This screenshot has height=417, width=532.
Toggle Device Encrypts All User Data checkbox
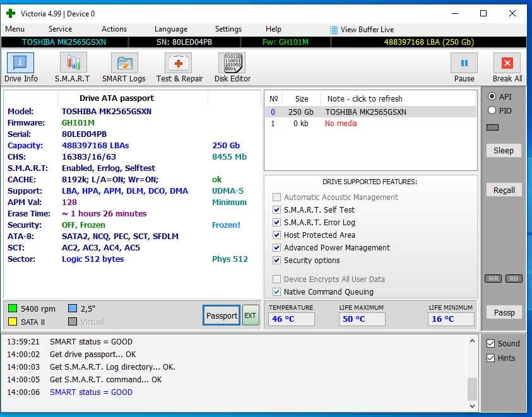point(276,279)
